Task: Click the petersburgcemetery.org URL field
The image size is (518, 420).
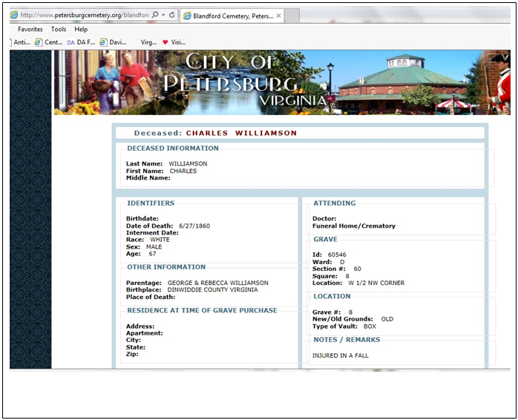Action: (x=82, y=15)
